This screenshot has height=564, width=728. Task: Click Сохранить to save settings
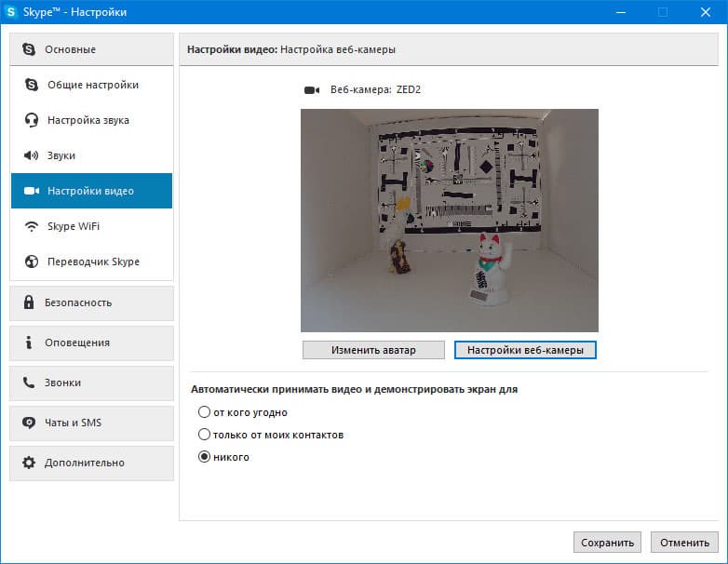coord(607,543)
